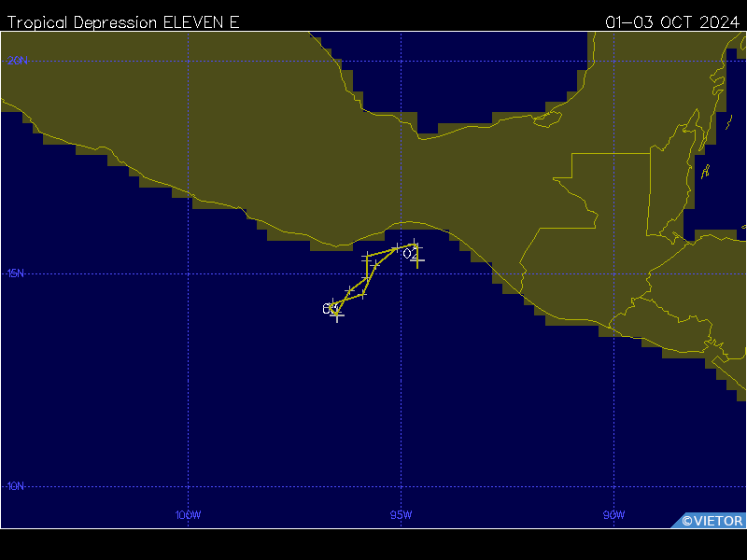Select the date label at track's southwest end

pyautogui.click(x=329, y=308)
